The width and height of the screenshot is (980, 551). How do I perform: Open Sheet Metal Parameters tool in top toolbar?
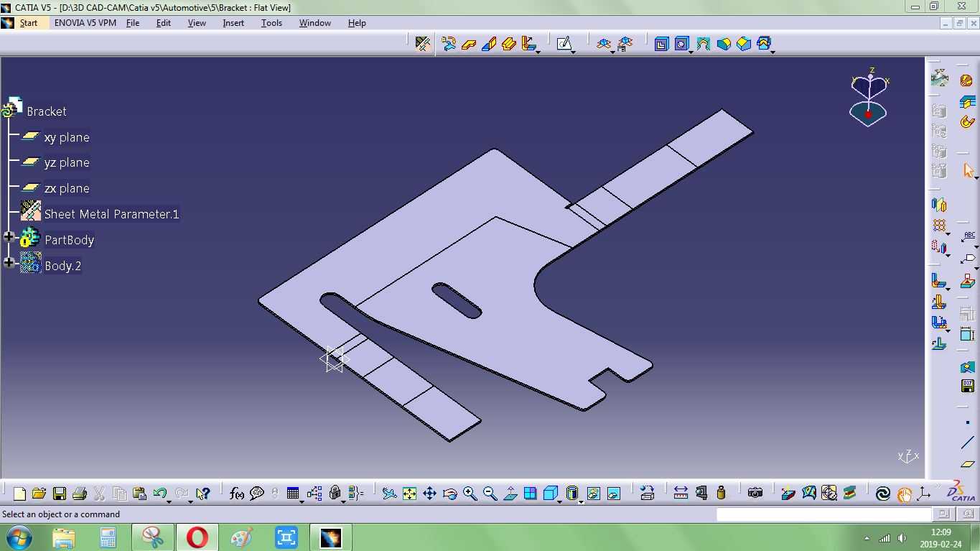point(423,44)
